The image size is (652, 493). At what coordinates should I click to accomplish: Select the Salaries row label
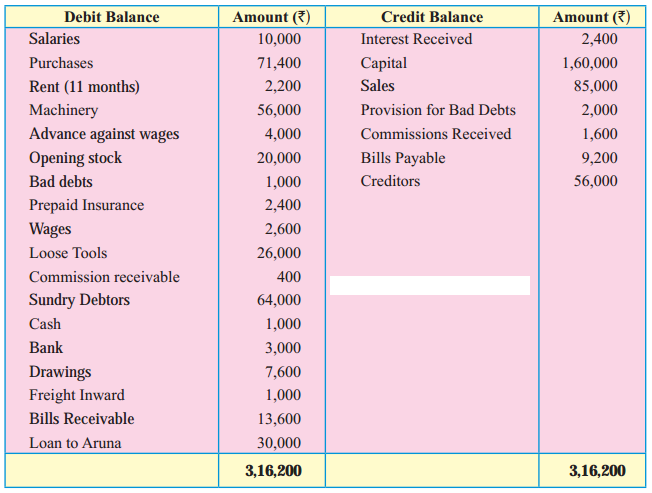pos(54,39)
